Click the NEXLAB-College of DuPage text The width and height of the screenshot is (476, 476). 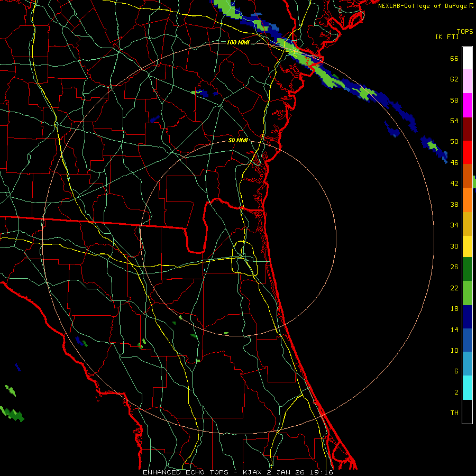pyautogui.click(x=422, y=6)
